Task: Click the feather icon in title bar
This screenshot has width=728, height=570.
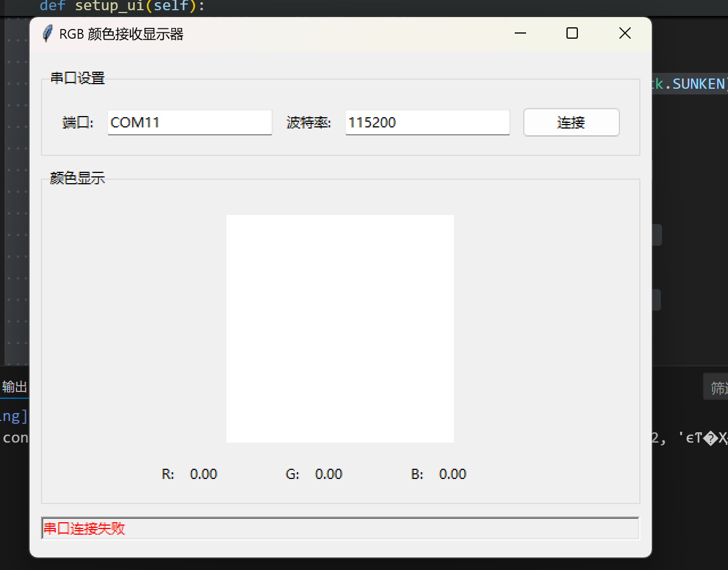Action: click(48, 34)
